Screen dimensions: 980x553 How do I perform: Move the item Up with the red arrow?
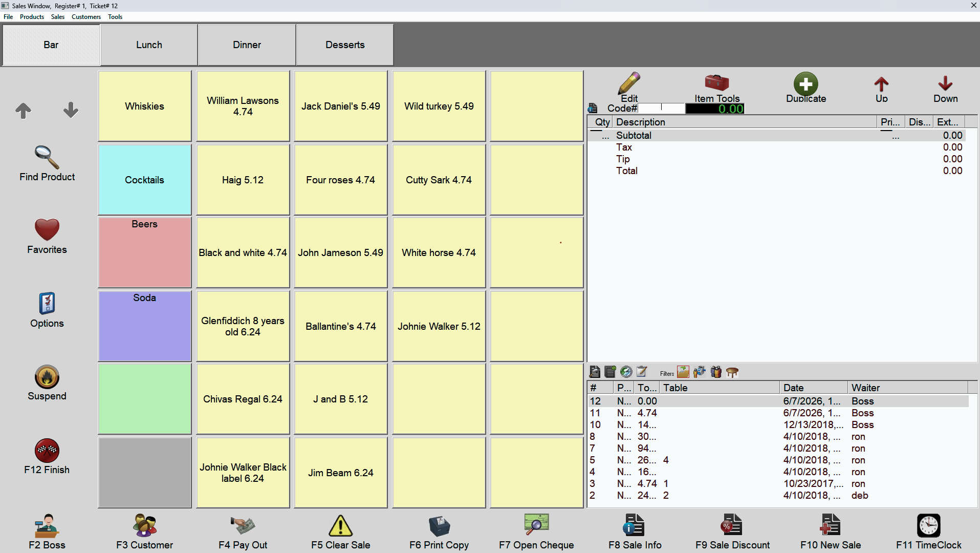coord(881,84)
